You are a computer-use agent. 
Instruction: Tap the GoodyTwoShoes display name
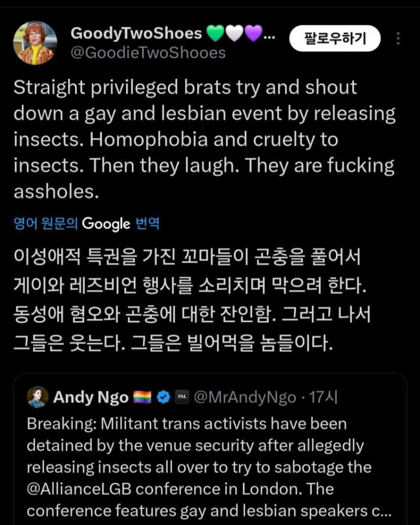click(136, 34)
